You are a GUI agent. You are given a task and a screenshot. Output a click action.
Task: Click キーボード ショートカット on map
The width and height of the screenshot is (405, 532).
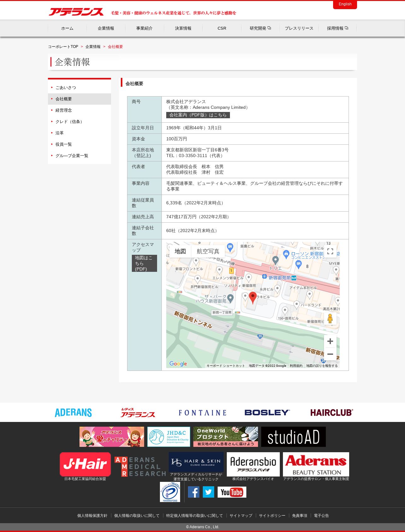(x=226, y=366)
